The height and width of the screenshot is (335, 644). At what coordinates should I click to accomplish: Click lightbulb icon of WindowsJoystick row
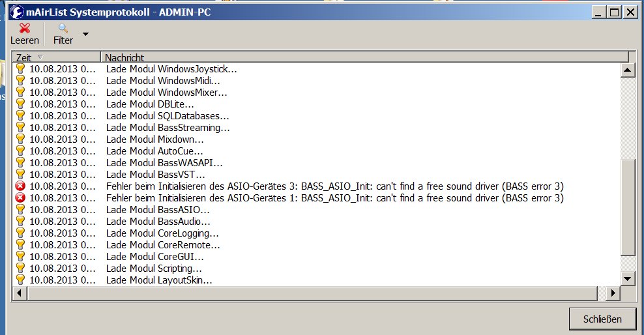point(20,68)
